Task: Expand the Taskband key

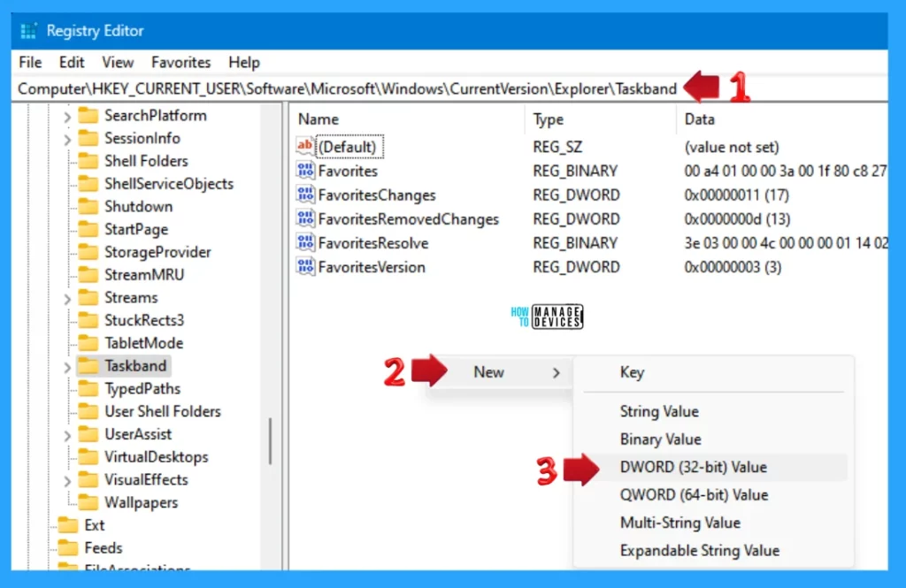Action: click(x=67, y=367)
